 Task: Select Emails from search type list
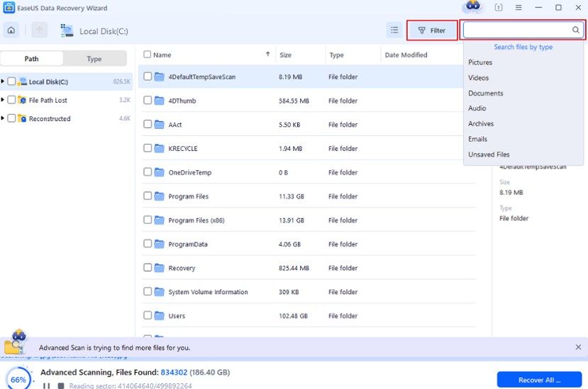[477, 139]
